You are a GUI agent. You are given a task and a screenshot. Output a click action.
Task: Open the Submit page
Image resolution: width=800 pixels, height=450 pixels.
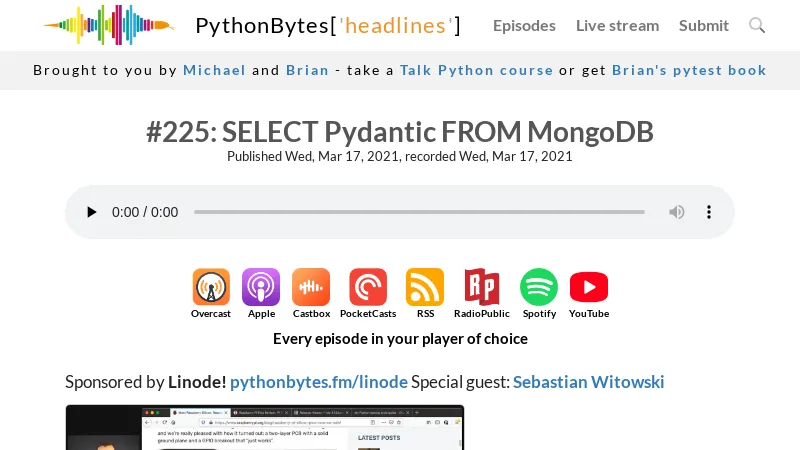click(x=704, y=26)
